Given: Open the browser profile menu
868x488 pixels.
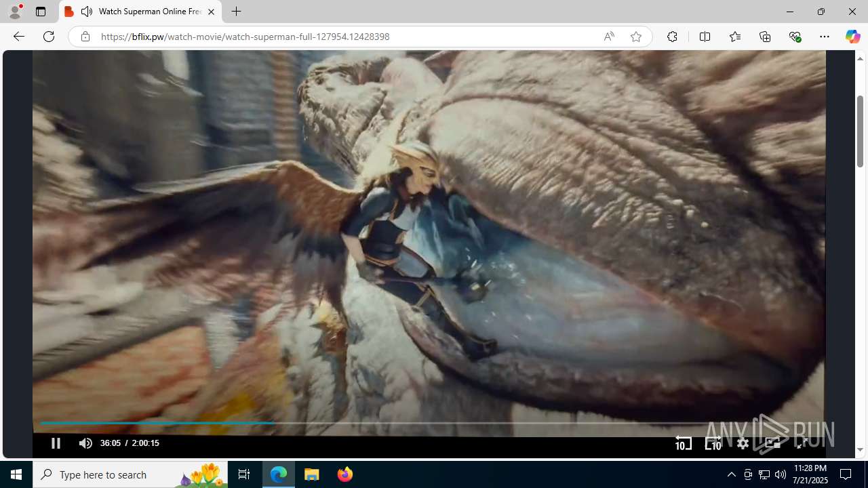Looking at the screenshot, I should 15,12.
